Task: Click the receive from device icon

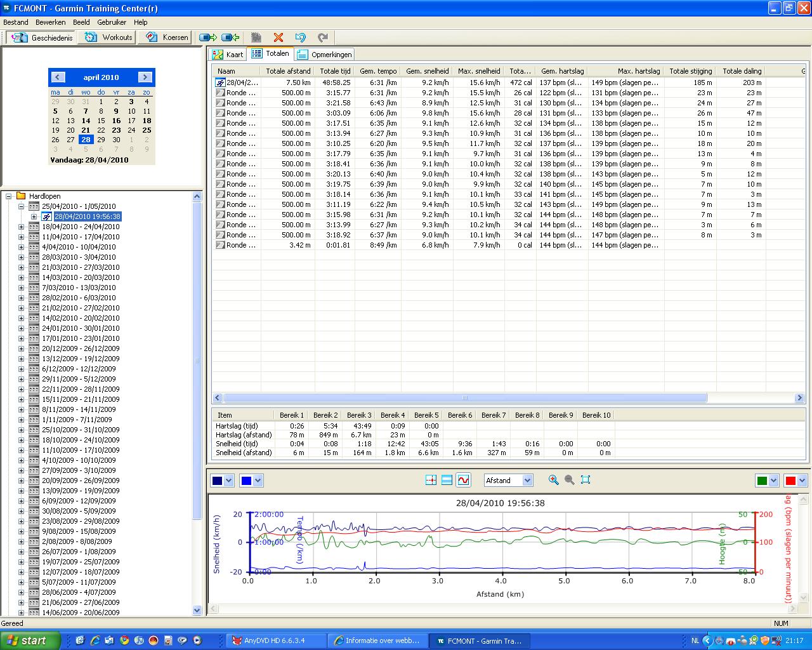Action: point(230,37)
